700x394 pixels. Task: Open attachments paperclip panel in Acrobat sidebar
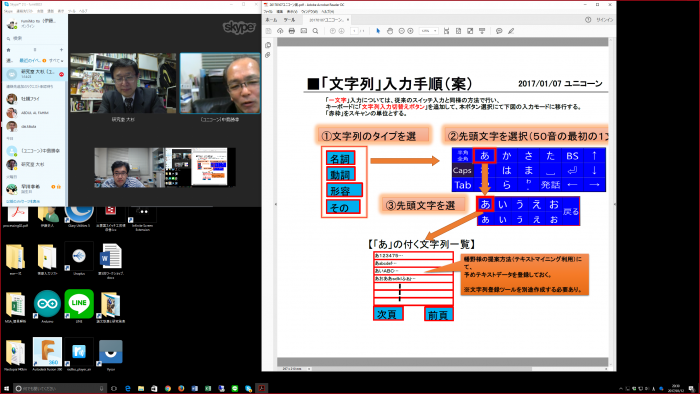pyautogui.click(x=268, y=55)
